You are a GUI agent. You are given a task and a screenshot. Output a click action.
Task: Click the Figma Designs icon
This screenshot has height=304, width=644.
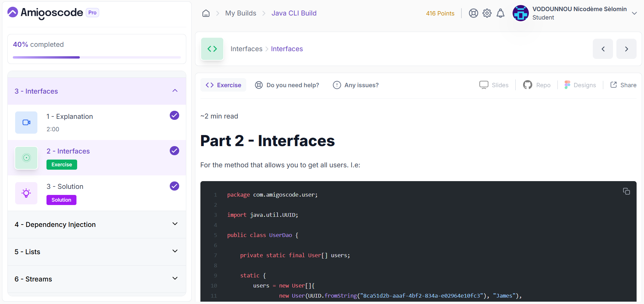point(567,85)
